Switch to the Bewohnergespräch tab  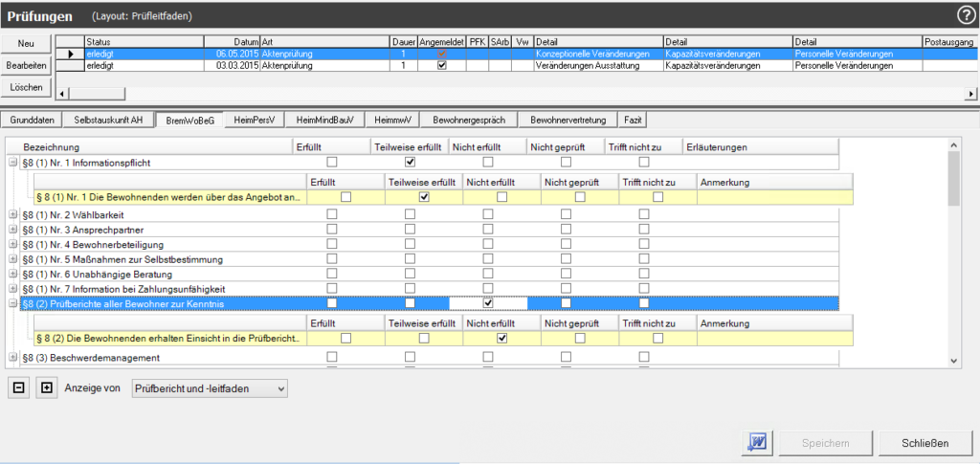coord(469,121)
